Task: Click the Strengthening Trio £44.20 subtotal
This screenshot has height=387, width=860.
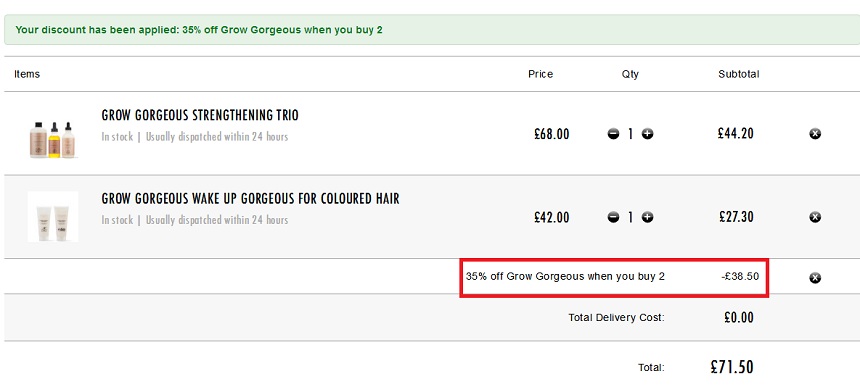Action: click(x=736, y=133)
